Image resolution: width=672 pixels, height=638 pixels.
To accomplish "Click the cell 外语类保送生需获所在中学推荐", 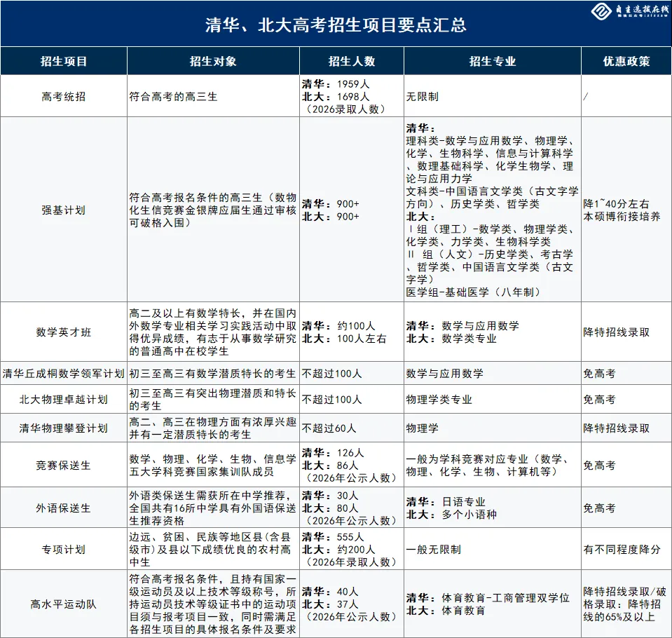I will click(x=214, y=508).
